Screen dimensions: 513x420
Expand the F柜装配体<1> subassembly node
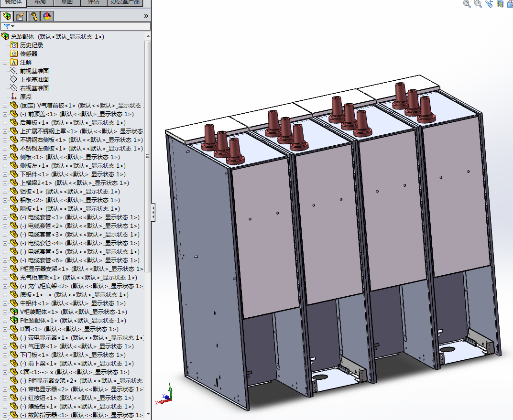[5, 321]
